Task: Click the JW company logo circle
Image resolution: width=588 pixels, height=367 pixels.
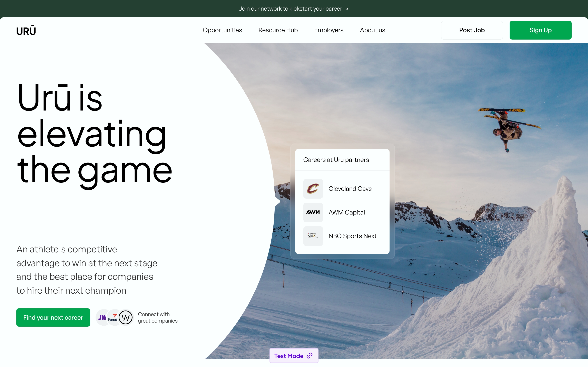Action: [102, 317]
